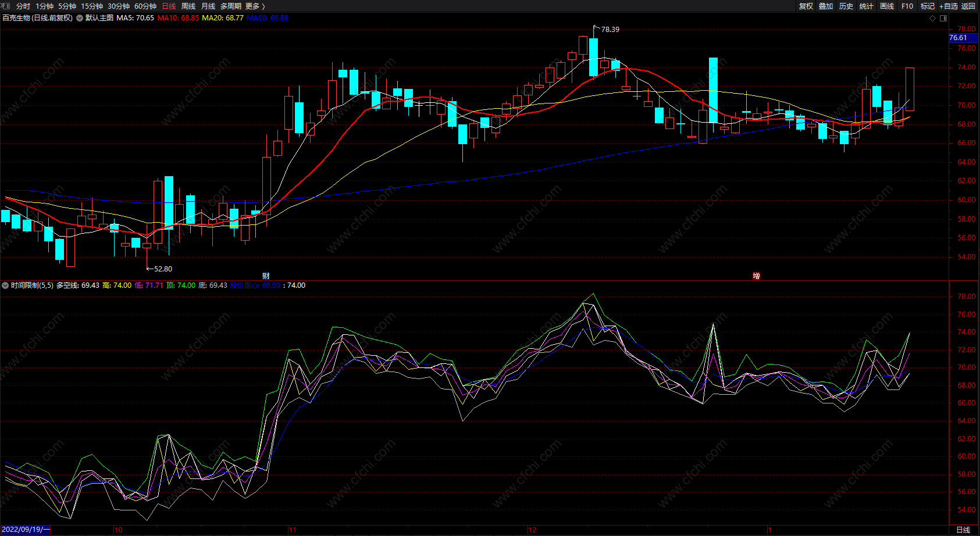Add stock to watchlist with +自选

949,6
